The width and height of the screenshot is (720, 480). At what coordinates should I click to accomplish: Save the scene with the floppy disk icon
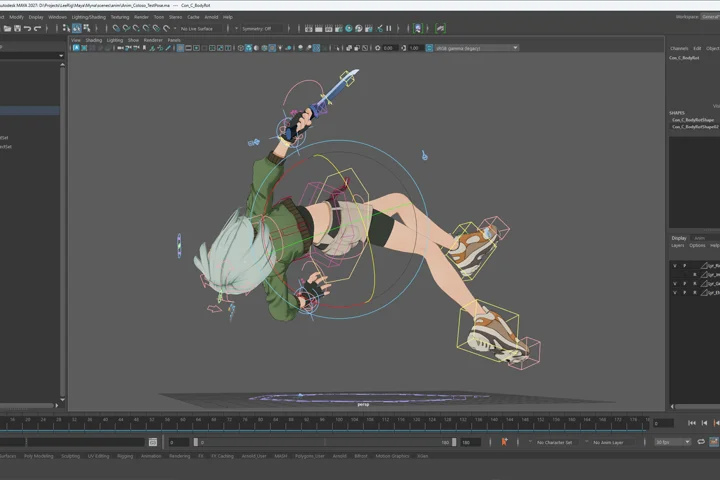tap(17, 28)
